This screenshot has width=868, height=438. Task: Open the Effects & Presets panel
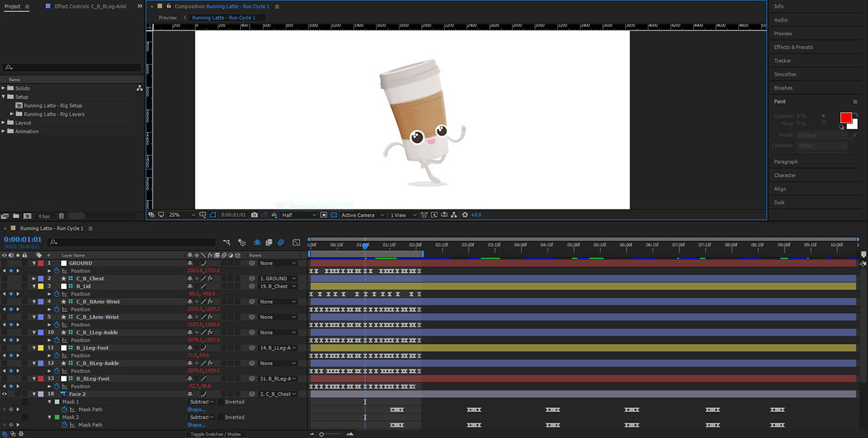click(x=793, y=47)
